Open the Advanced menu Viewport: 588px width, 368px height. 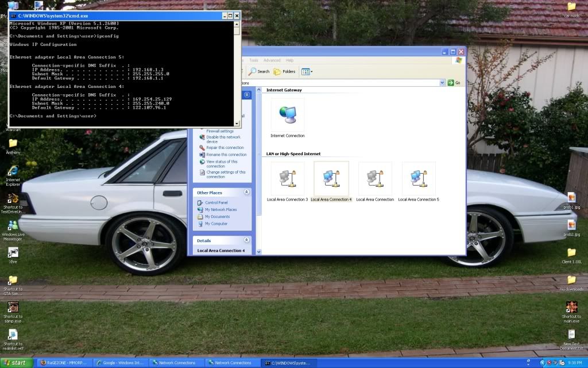[x=272, y=60]
